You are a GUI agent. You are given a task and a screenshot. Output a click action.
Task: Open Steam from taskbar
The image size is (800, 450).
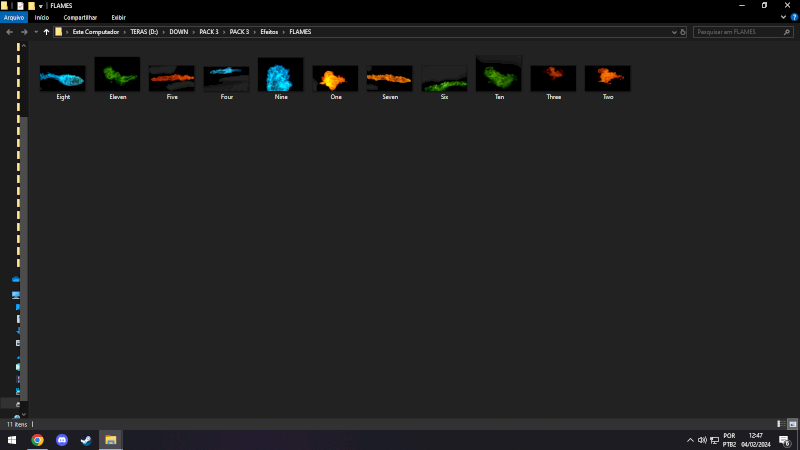(x=86, y=440)
